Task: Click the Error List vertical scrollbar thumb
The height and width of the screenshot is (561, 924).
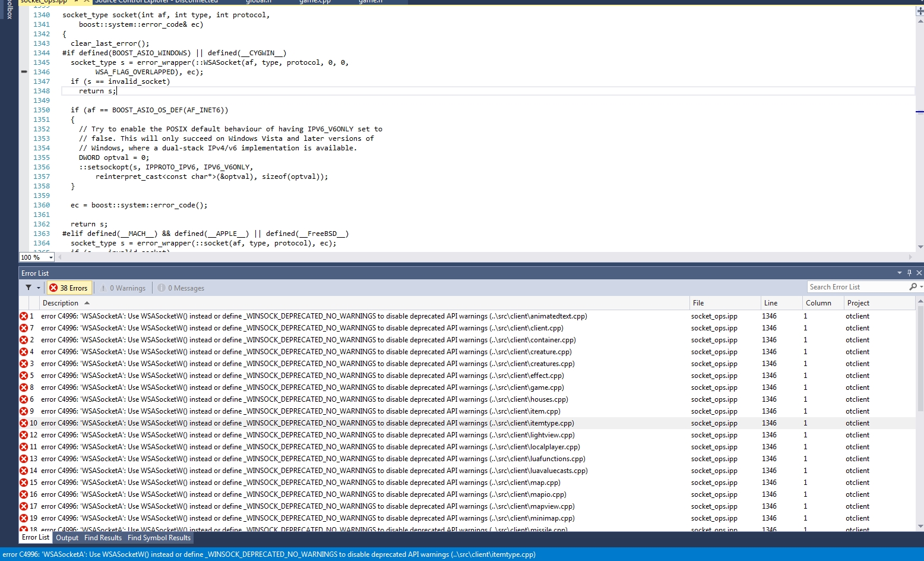Action: tap(920, 359)
